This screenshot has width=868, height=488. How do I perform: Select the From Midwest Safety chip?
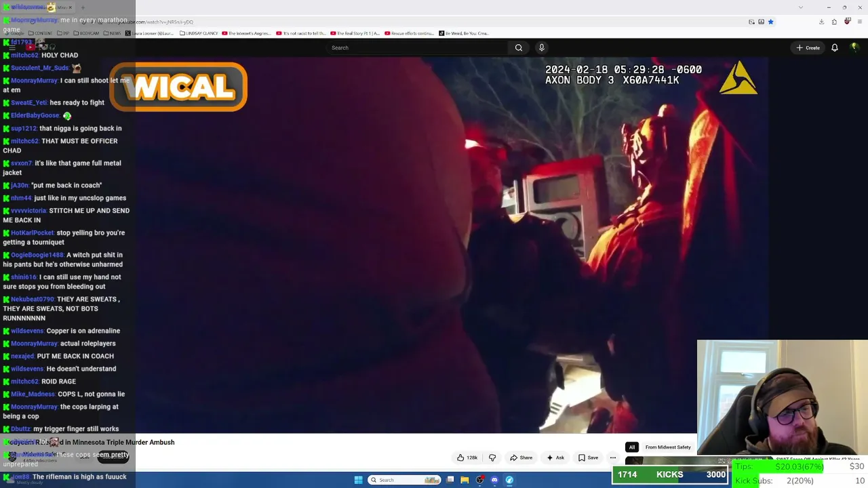(x=668, y=447)
